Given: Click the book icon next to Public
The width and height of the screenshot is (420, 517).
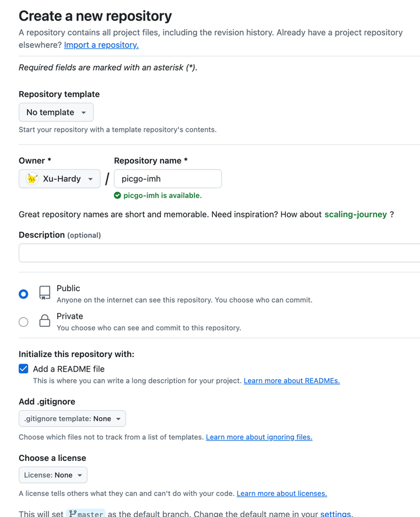Looking at the screenshot, I should [x=44, y=294].
